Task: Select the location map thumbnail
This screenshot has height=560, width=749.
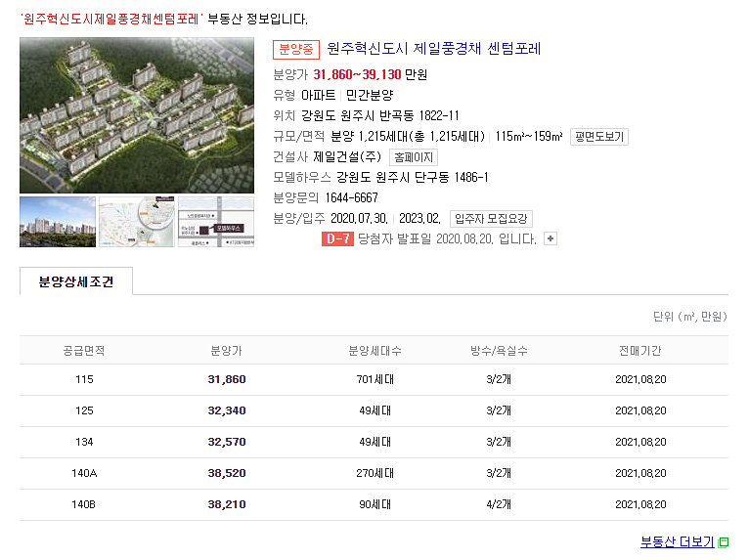Action: [x=137, y=222]
